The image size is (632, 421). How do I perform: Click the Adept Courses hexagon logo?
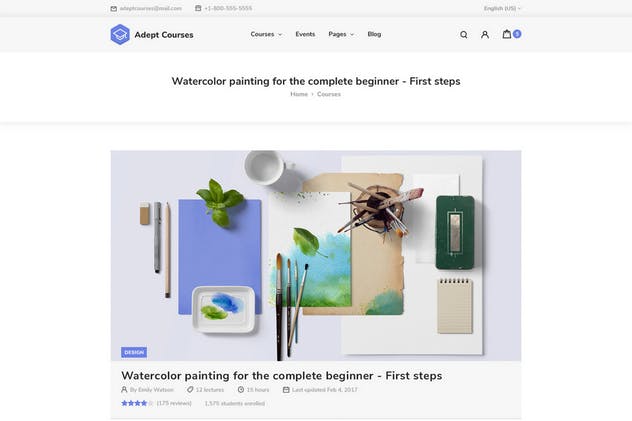point(120,34)
